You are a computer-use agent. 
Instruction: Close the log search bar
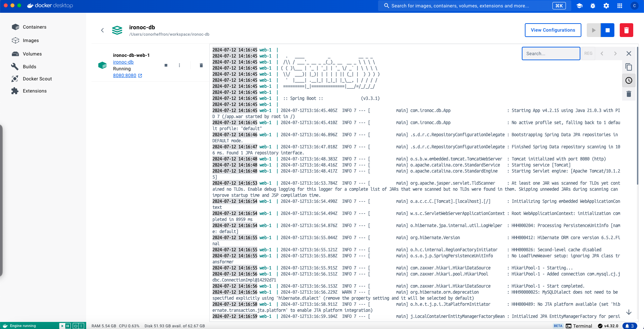point(629,53)
